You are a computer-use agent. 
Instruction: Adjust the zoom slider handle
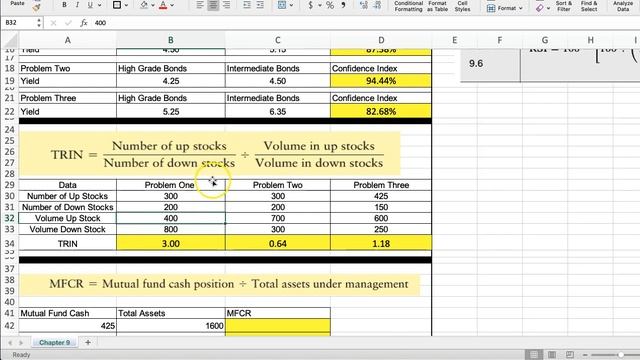click(620, 355)
